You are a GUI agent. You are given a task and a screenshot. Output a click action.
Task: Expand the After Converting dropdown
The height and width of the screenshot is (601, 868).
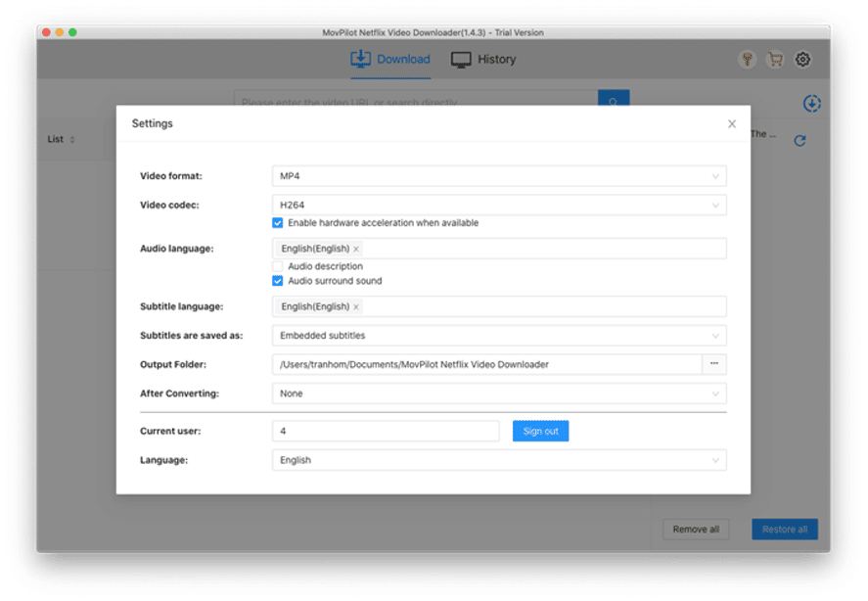coord(715,393)
